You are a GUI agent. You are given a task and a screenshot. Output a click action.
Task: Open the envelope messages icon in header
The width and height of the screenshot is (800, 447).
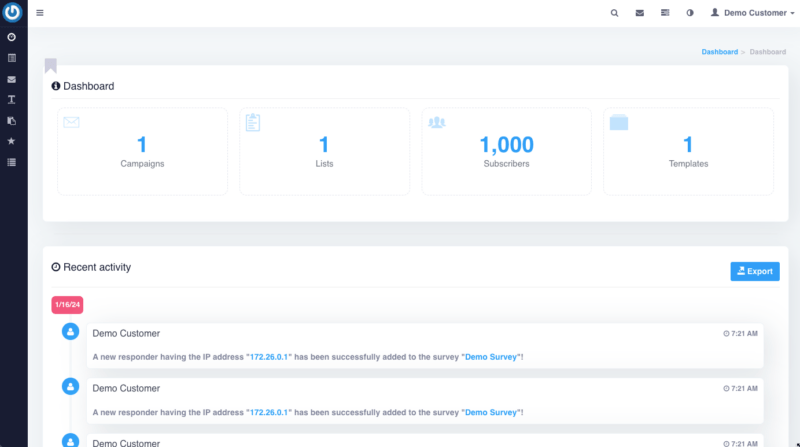click(640, 13)
